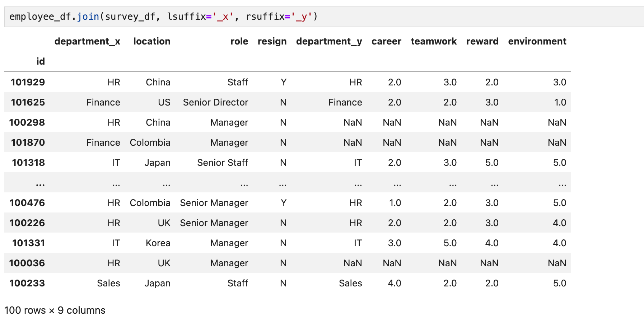This screenshot has width=644, height=318.
Task: Select row index 100233
Action: 27,283
